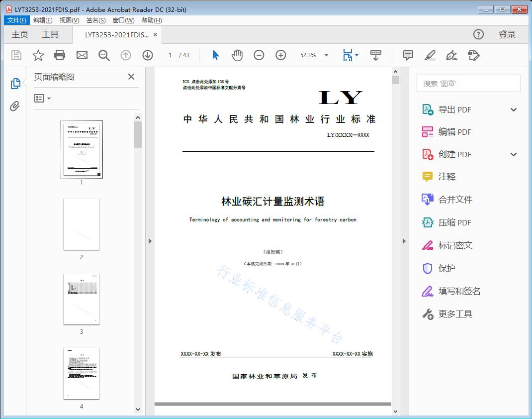
Task: Open help via the question mark button
Action: coord(478,34)
